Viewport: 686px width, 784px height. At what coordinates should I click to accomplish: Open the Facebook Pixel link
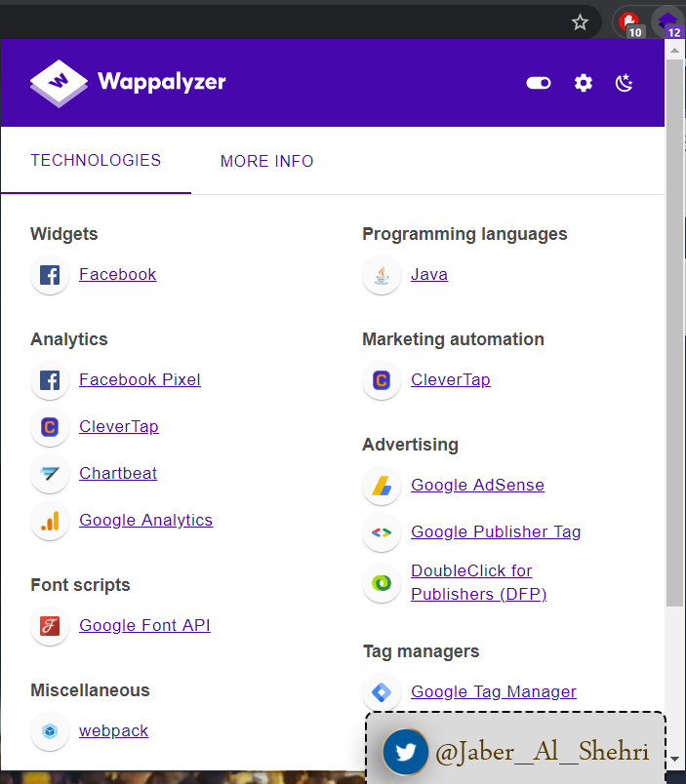point(140,380)
